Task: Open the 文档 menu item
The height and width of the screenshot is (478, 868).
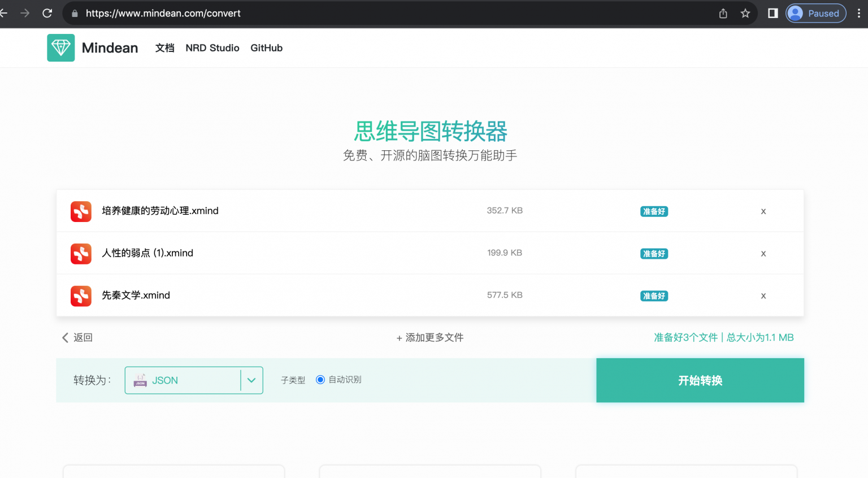Action: click(164, 48)
